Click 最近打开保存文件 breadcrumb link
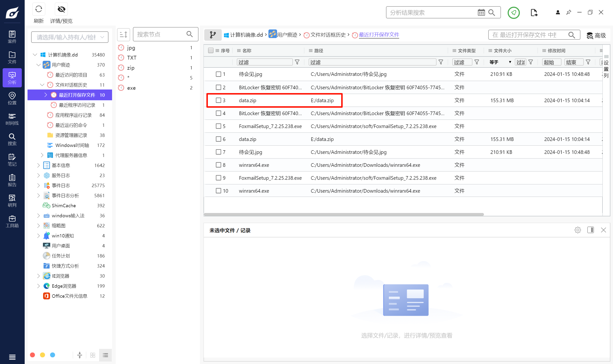This screenshot has height=364, width=613. click(379, 35)
